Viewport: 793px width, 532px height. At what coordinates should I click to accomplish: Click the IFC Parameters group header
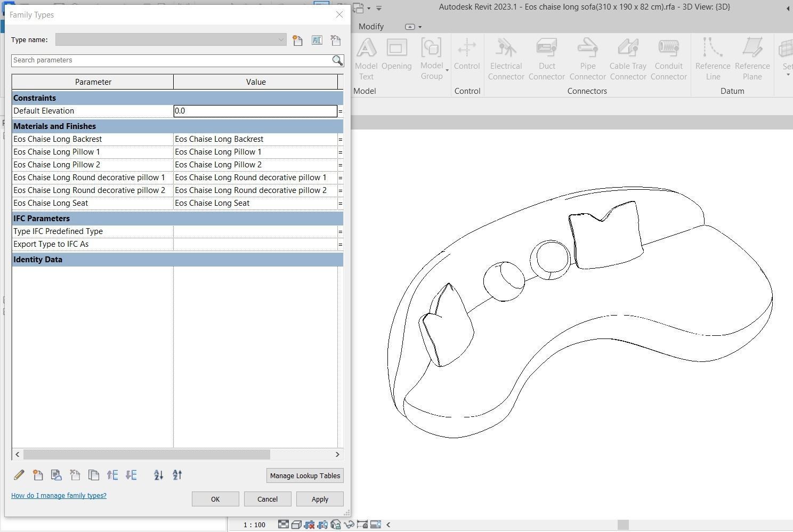[x=177, y=219]
